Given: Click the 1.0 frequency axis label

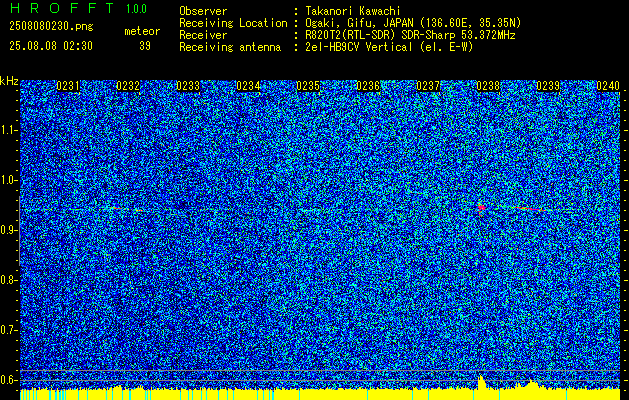Looking at the screenshot, I should click(x=8, y=180).
